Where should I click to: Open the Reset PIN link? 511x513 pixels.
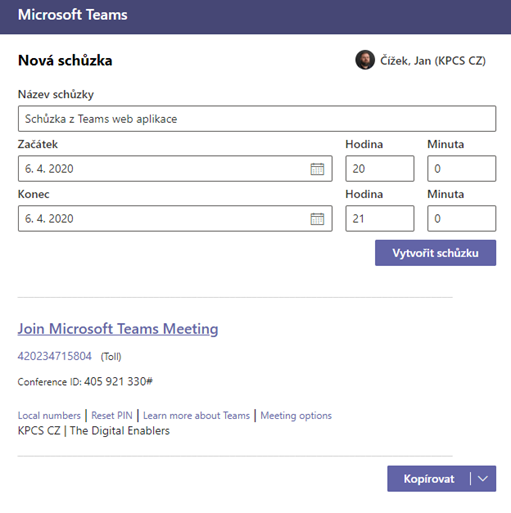coord(112,415)
